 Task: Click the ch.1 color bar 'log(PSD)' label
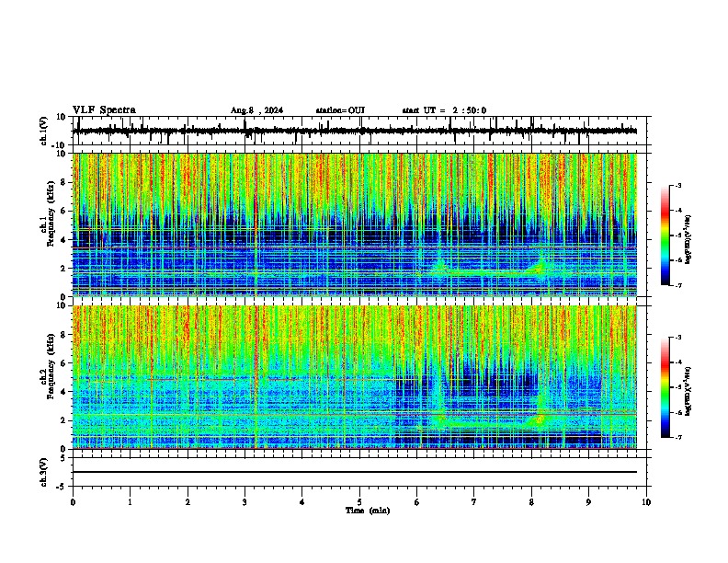688,239
